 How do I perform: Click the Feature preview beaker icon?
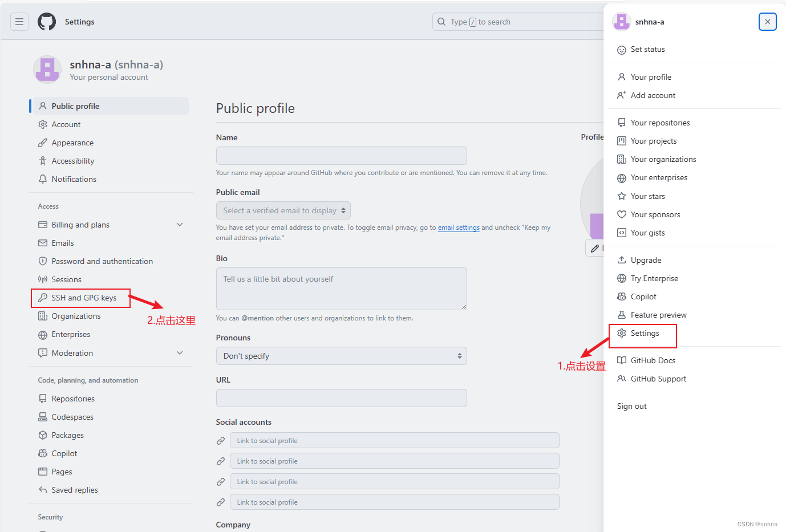tap(622, 315)
